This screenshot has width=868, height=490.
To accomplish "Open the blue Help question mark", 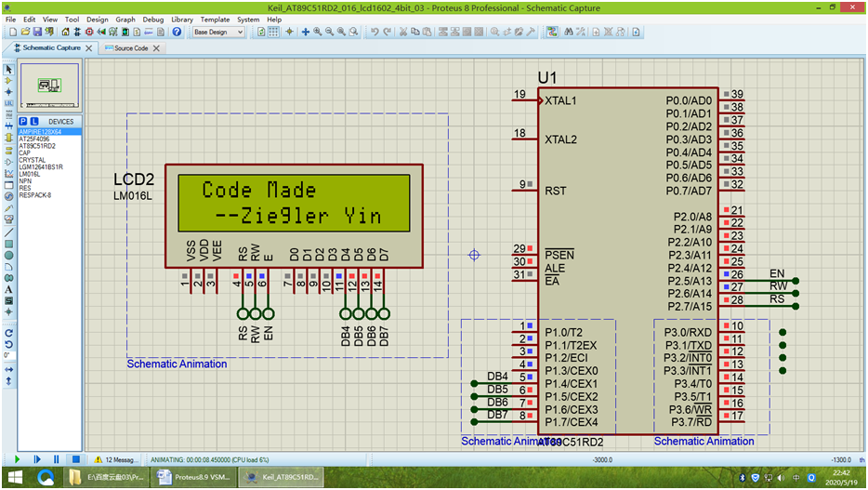I will point(177,33).
